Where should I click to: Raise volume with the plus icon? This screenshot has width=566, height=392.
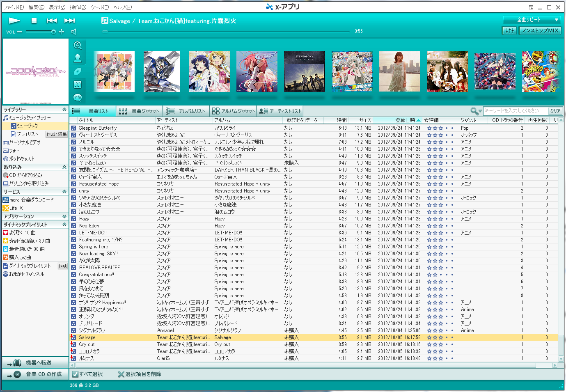pyautogui.click(x=62, y=32)
